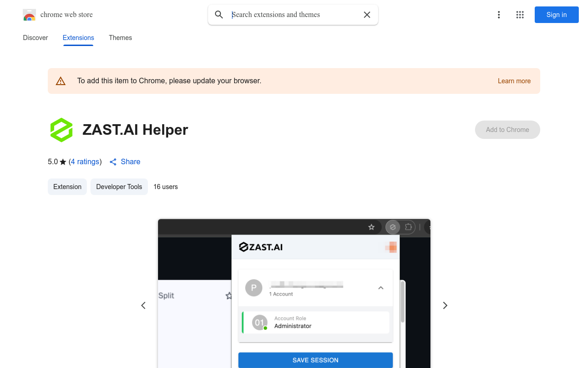Click the orange pixelated avatar in popup
This screenshot has height=368, width=588.
(x=391, y=247)
